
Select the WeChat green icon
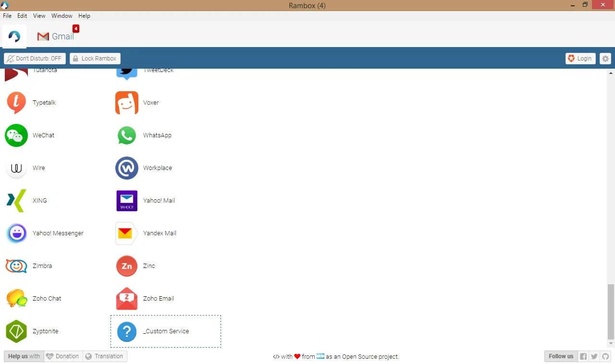point(16,135)
